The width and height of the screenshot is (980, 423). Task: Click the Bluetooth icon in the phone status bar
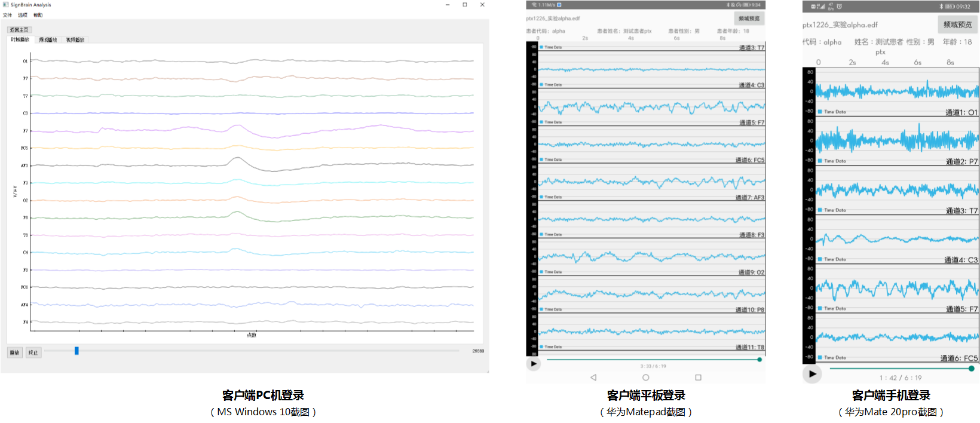[941, 7]
